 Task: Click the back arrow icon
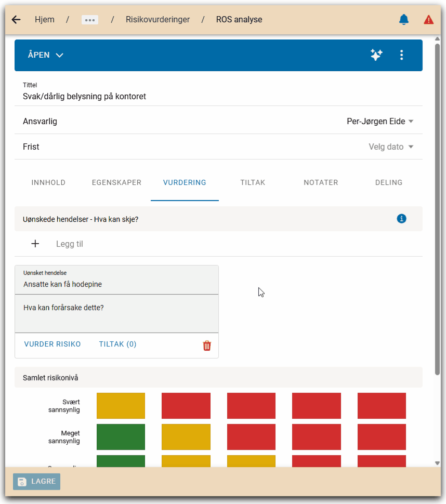coord(16,20)
